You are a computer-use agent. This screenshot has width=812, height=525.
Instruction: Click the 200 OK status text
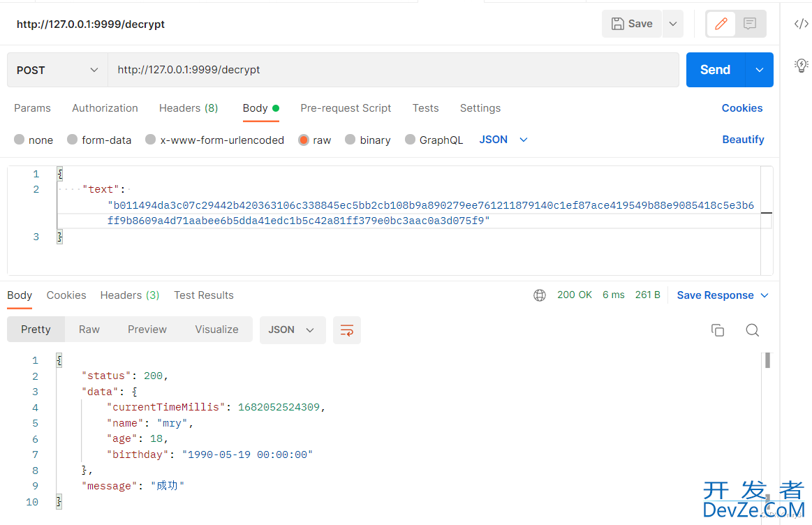tap(575, 295)
